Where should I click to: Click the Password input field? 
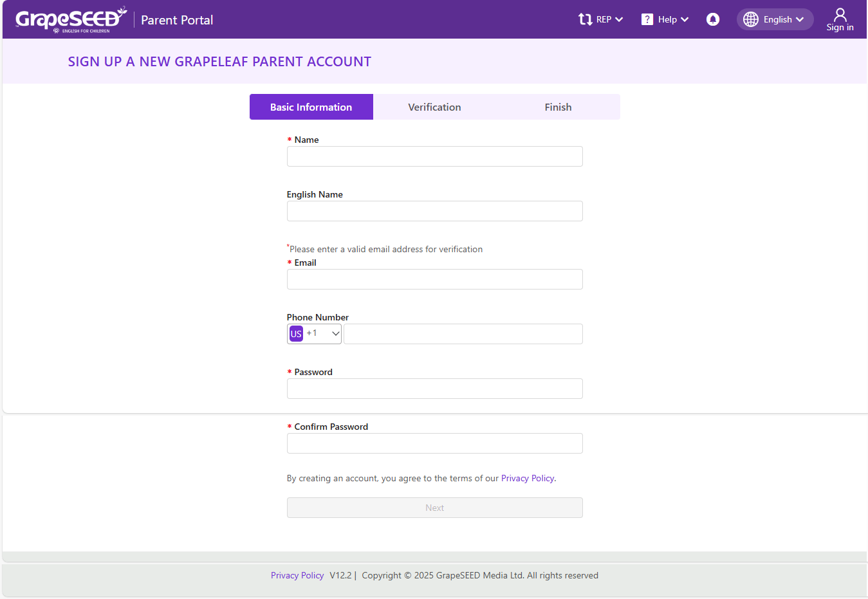435,389
